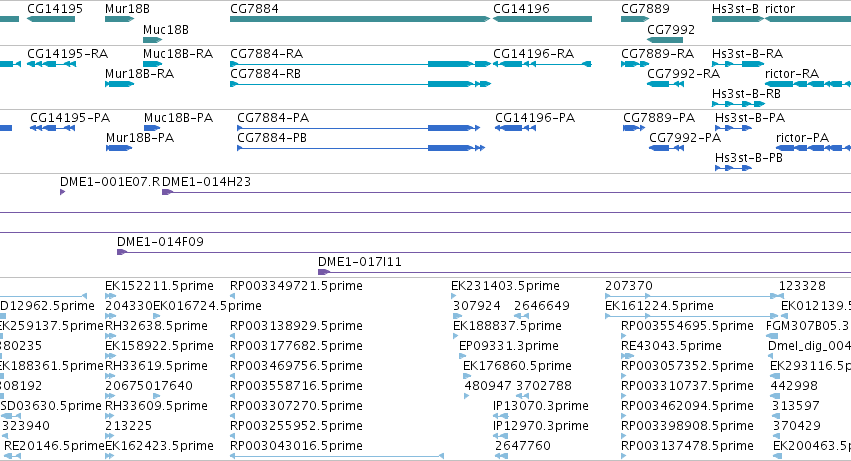Click the EK152211.5prime EST label

click(x=159, y=286)
